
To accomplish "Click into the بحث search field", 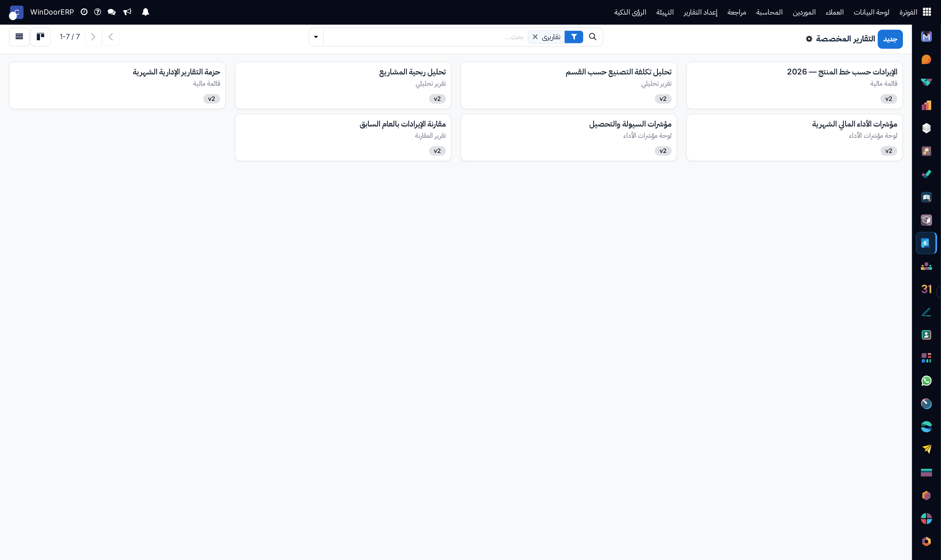I will (x=425, y=37).
